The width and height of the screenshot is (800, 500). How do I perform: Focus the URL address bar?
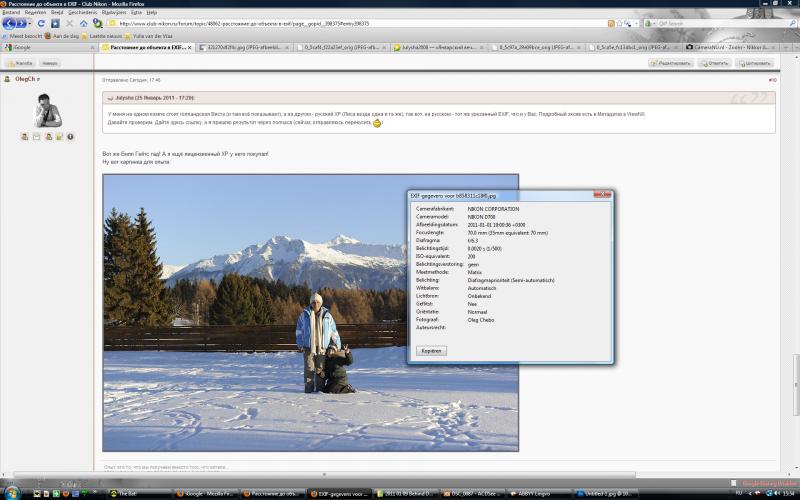[x=357, y=23]
